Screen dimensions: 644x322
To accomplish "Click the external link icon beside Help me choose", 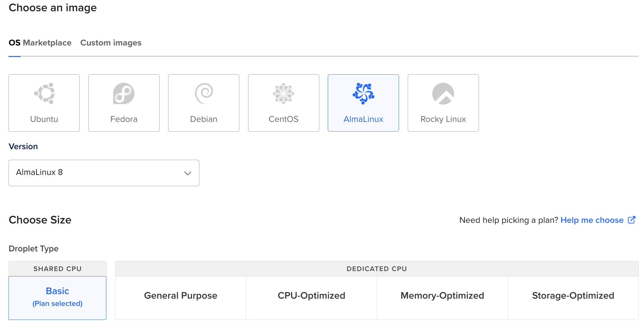I will [x=632, y=220].
